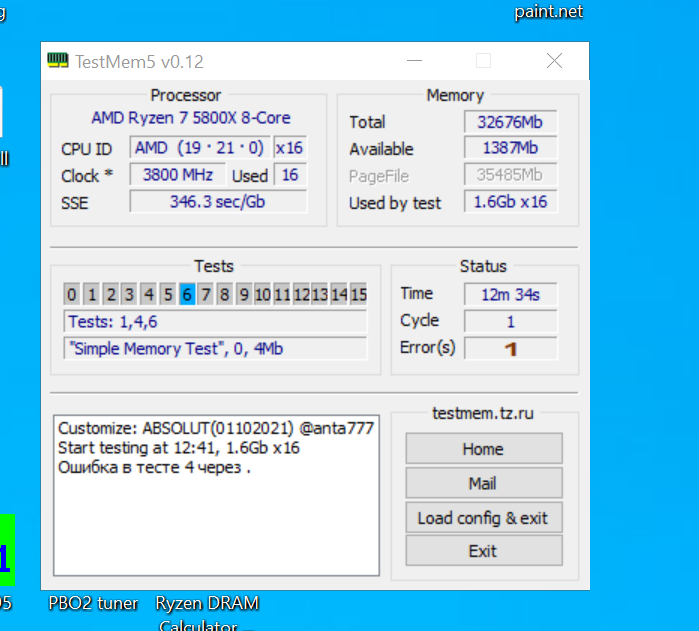Select test box number 4
Screen dimensions: 699x631
pyautogui.click(x=148, y=294)
